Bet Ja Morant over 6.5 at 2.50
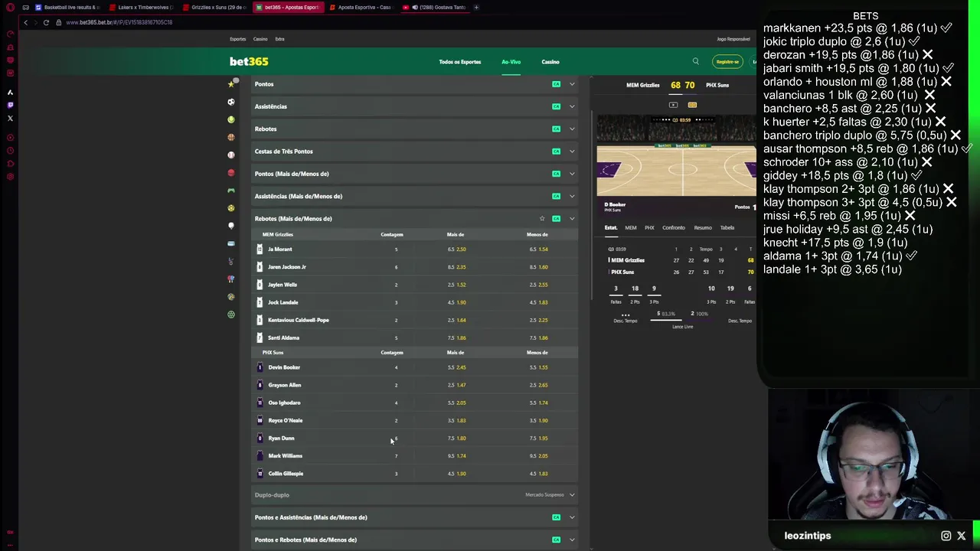 (x=457, y=249)
